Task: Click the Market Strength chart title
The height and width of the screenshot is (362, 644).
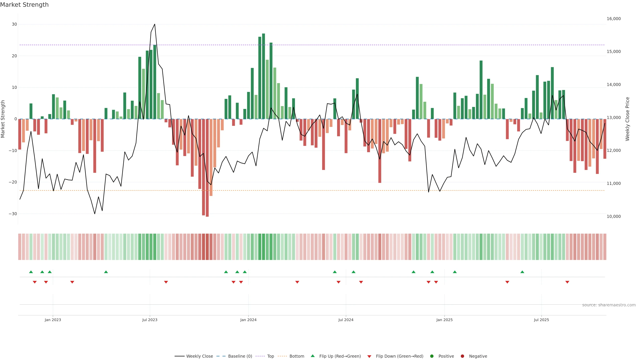Action: pyautogui.click(x=24, y=5)
